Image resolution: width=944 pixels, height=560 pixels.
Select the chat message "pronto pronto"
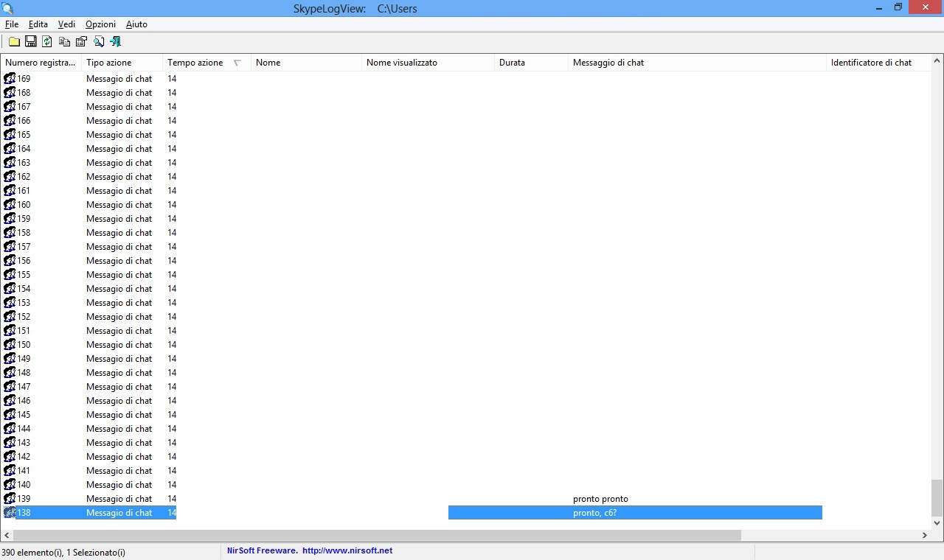click(600, 499)
